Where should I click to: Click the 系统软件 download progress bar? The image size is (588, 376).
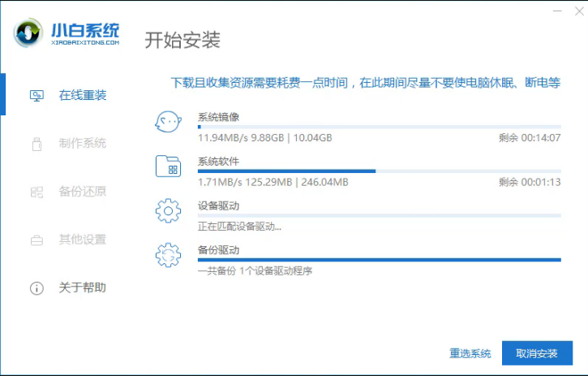click(x=379, y=171)
